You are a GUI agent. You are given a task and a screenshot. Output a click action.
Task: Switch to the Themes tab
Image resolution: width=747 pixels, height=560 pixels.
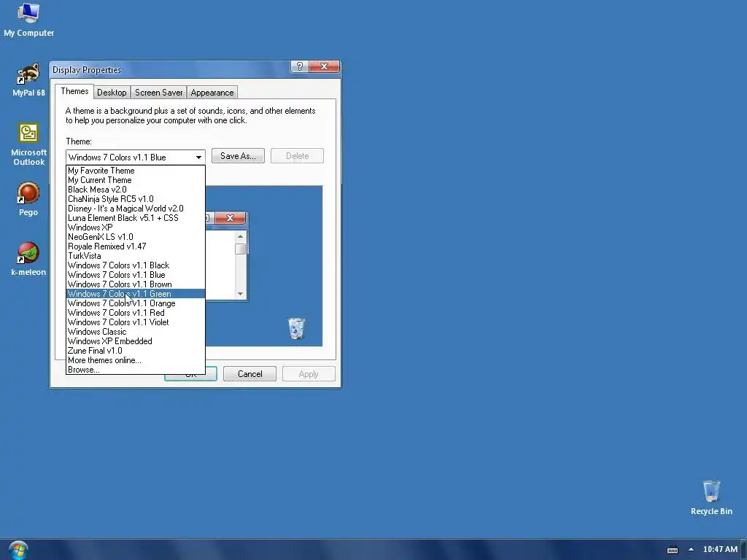tap(74, 91)
